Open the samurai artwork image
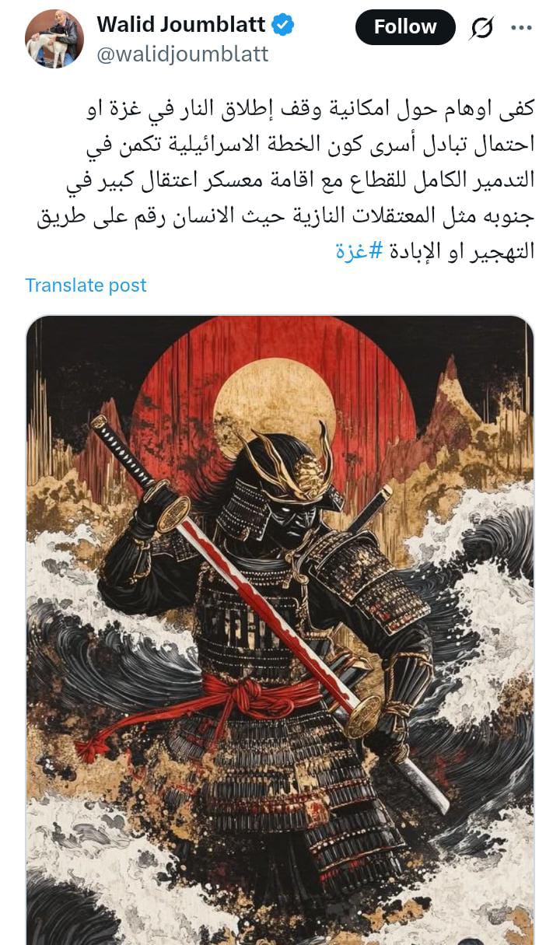The width and height of the screenshot is (560, 945). pos(280,630)
